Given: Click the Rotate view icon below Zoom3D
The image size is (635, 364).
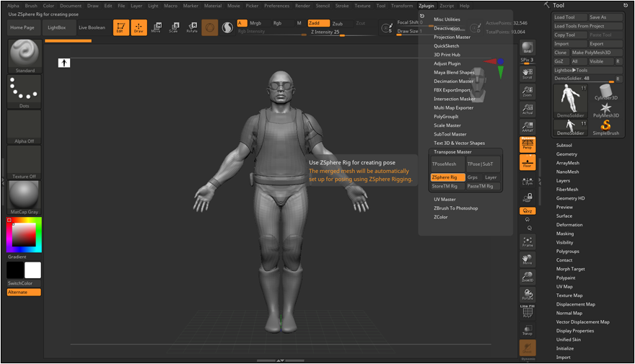Looking at the screenshot, I should pos(527,294).
